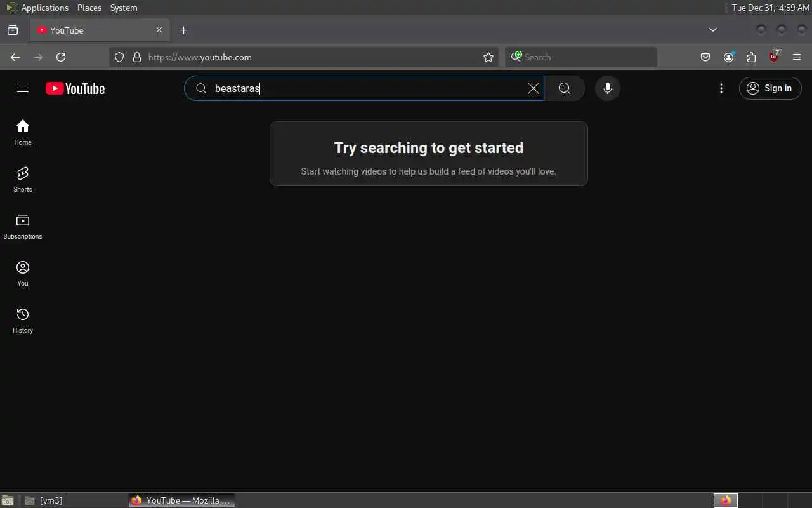Open History in sidebar
812x508 pixels.
[x=23, y=320]
